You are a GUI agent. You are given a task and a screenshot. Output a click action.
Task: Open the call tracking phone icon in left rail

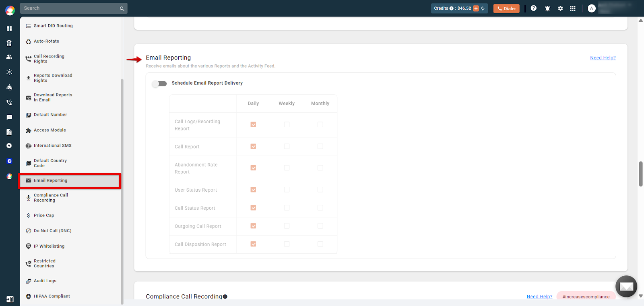click(x=9, y=102)
